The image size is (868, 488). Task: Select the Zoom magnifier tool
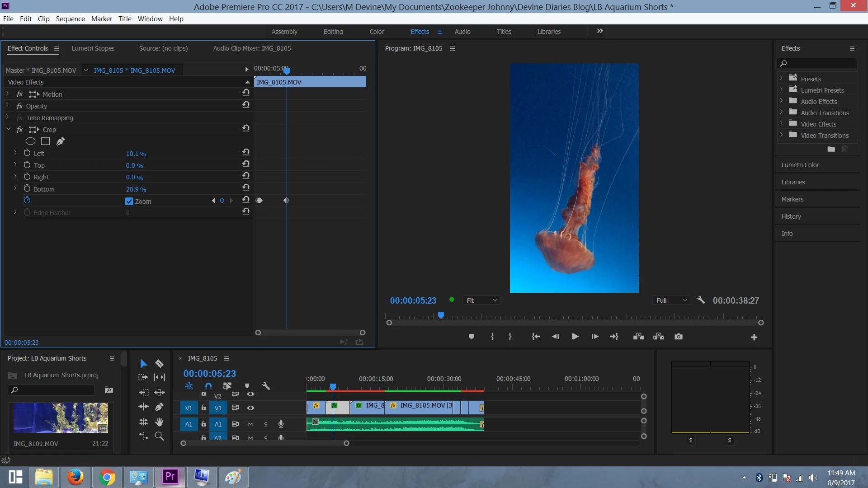[x=159, y=436]
